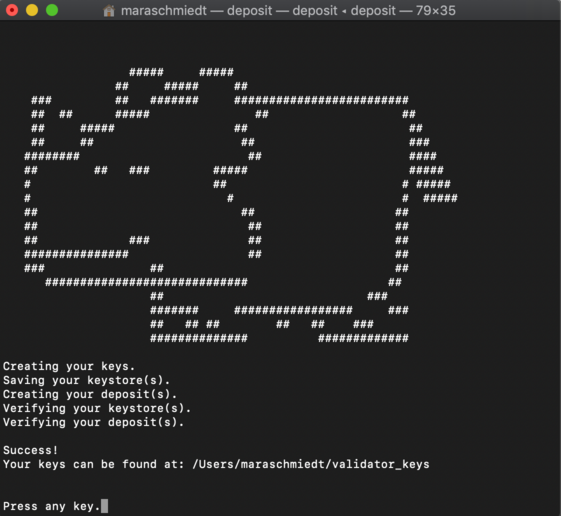Click the 'maraschmiedt' name in the window title
This screenshot has width=561, height=516.
164,11
